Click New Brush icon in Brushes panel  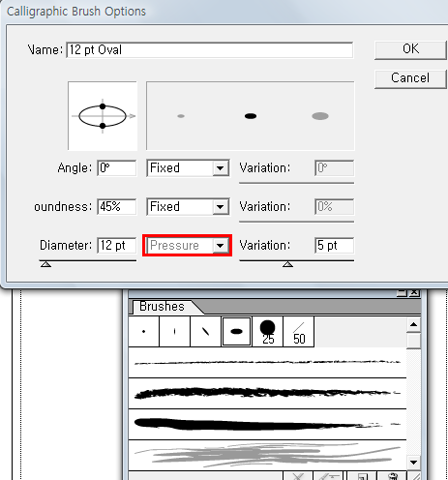pyautogui.click(x=362, y=476)
